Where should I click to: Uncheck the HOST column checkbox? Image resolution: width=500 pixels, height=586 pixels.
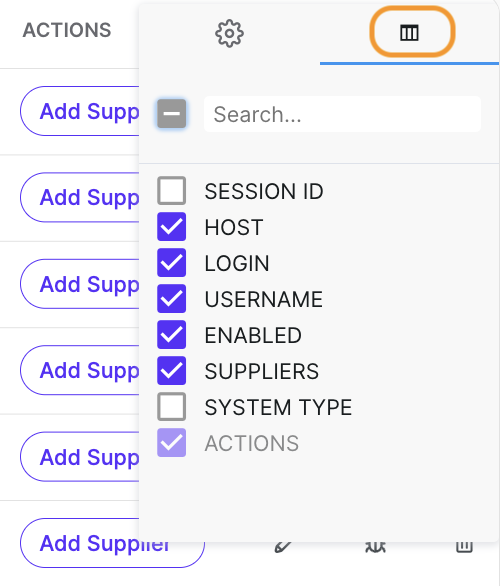point(172,226)
